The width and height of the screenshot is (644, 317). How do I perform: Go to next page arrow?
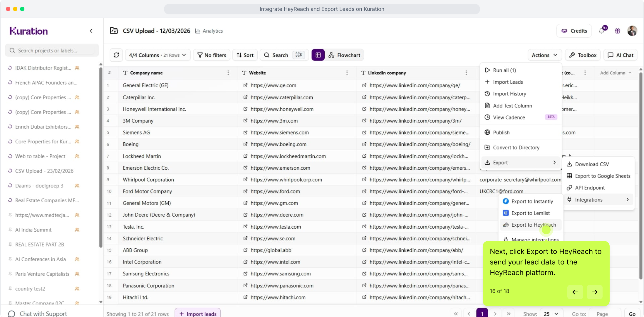495,314
